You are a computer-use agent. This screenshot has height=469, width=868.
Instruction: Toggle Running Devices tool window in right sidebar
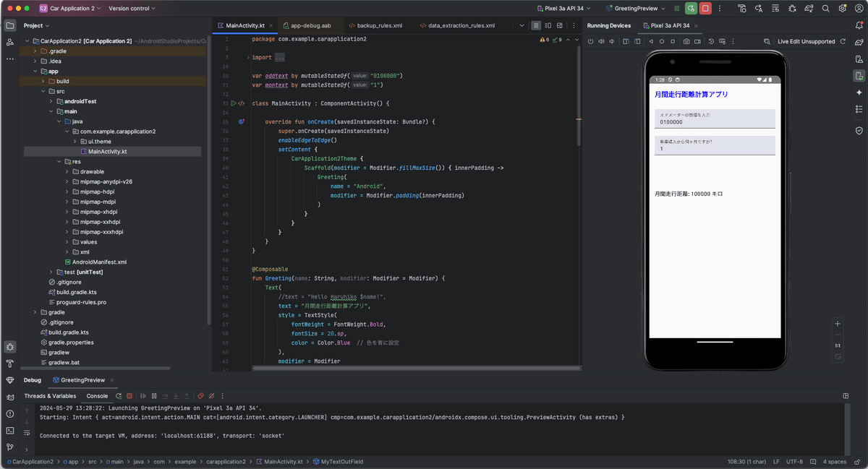point(859,75)
